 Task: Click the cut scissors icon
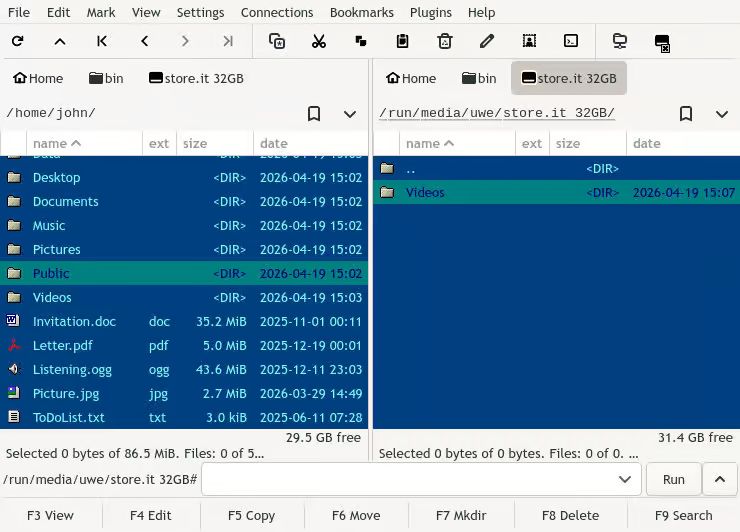click(319, 41)
